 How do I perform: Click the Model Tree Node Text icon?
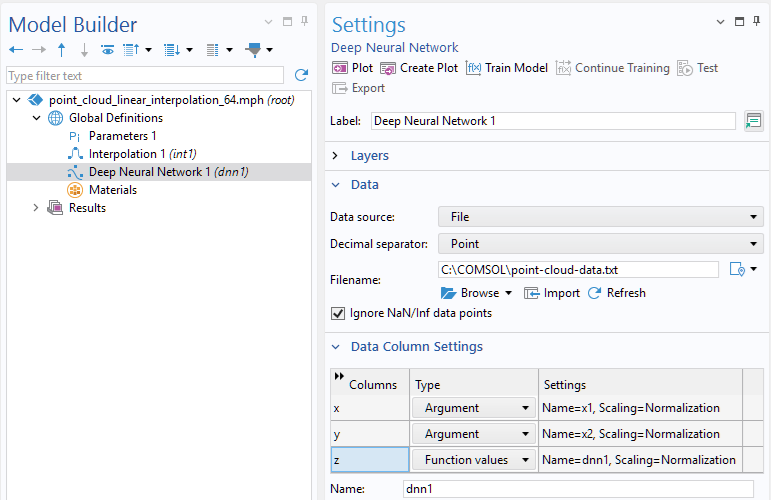212,50
